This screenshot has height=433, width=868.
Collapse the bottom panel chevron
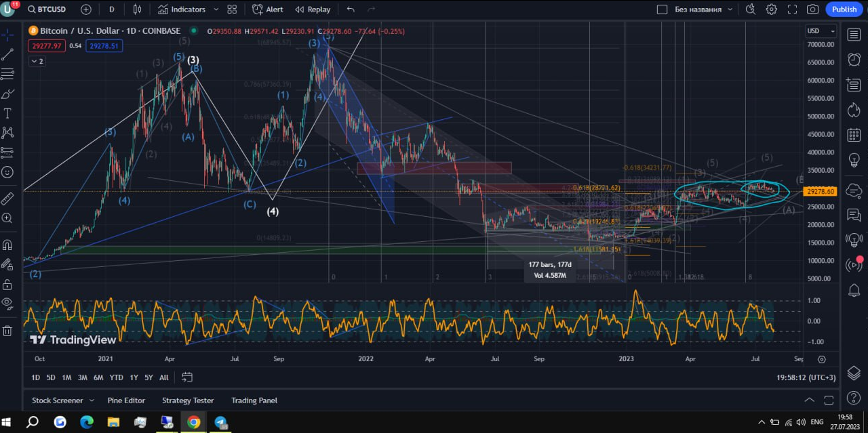(x=808, y=400)
